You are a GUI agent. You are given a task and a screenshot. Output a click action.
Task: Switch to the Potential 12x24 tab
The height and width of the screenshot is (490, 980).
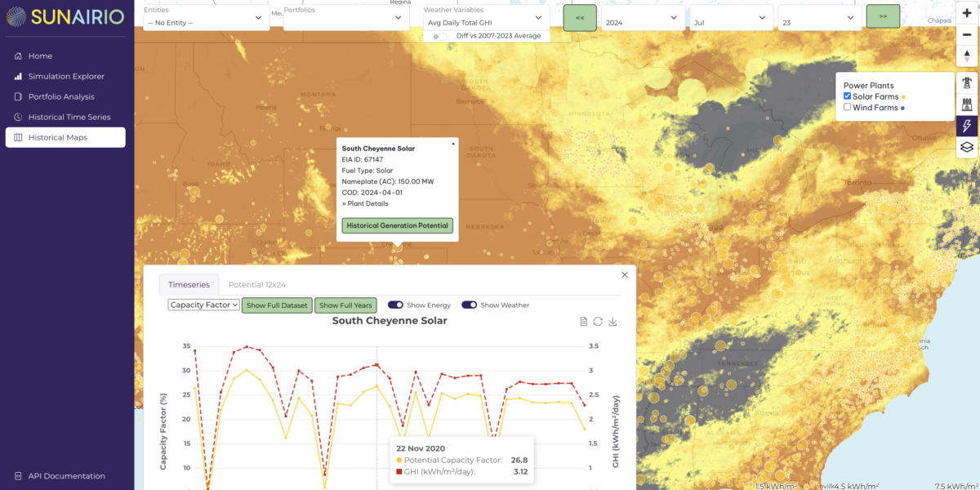256,284
